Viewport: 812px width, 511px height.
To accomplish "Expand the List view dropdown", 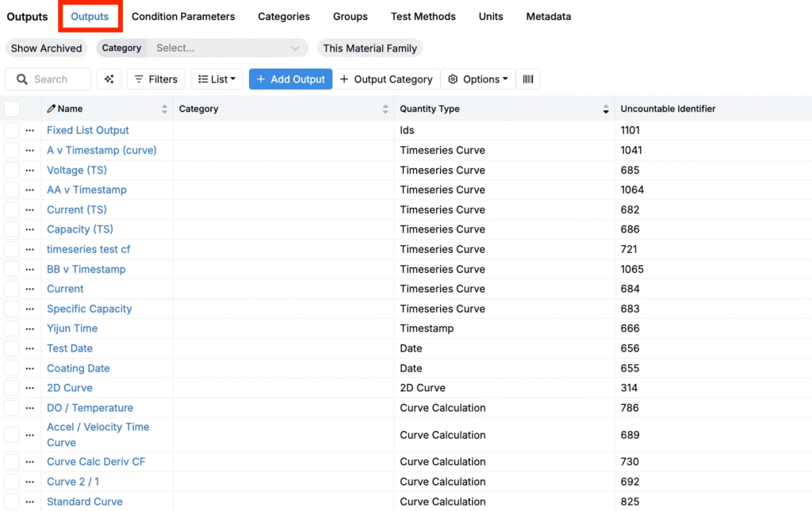I will pyautogui.click(x=216, y=79).
